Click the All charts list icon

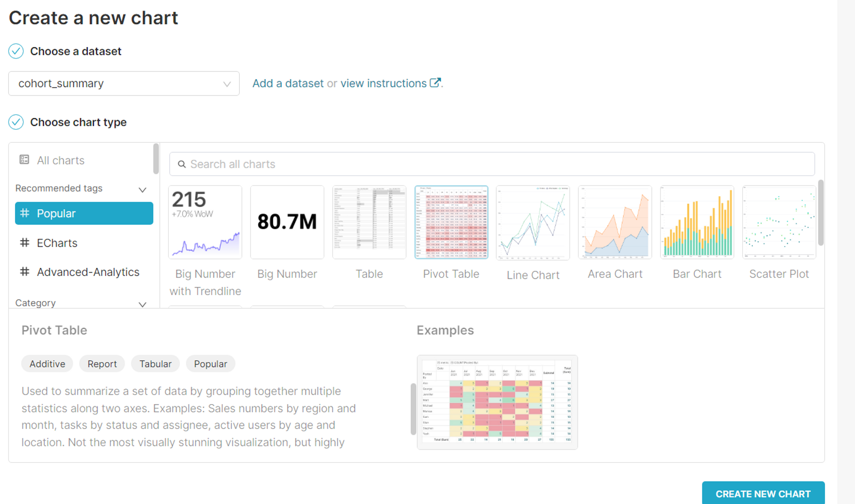(x=24, y=160)
